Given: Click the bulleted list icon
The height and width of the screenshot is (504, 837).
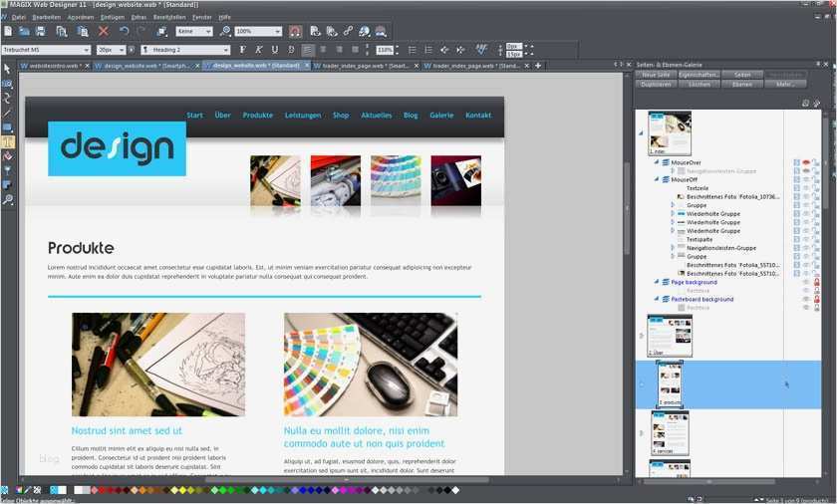Looking at the screenshot, I should [413, 50].
